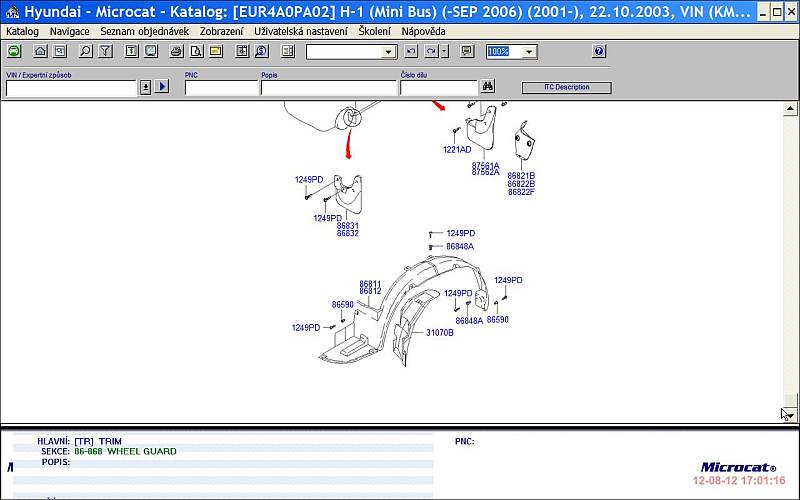Viewport: 800px width, 500px height.
Task: Open the Katalog menu
Action: pyautogui.click(x=22, y=31)
